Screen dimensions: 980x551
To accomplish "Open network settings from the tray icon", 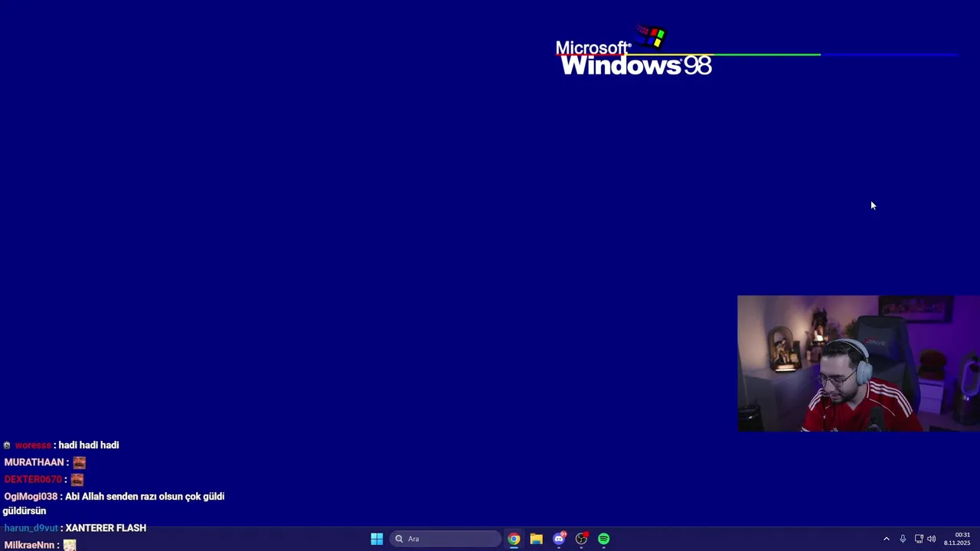I will pos(919,539).
